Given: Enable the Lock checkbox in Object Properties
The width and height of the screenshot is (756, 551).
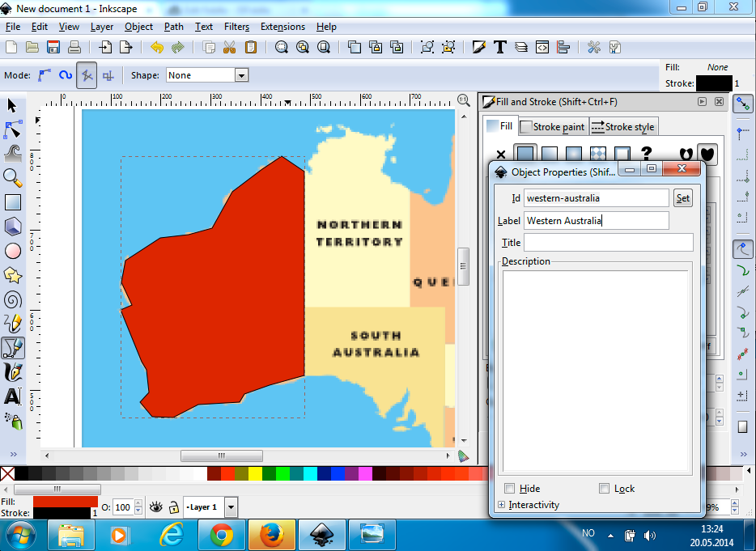Looking at the screenshot, I should pos(604,488).
